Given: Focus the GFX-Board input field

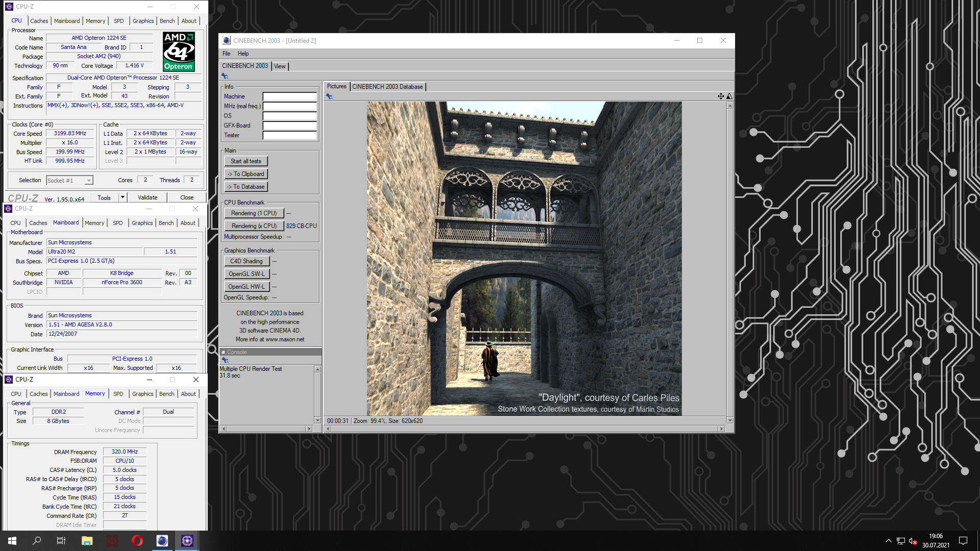Looking at the screenshot, I should [x=289, y=126].
